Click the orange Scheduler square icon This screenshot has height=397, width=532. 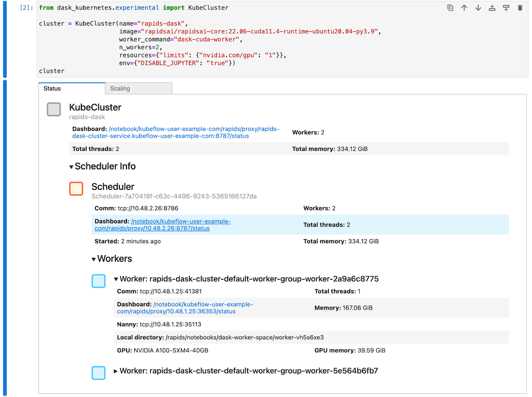pyautogui.click(x=76, y=189)
